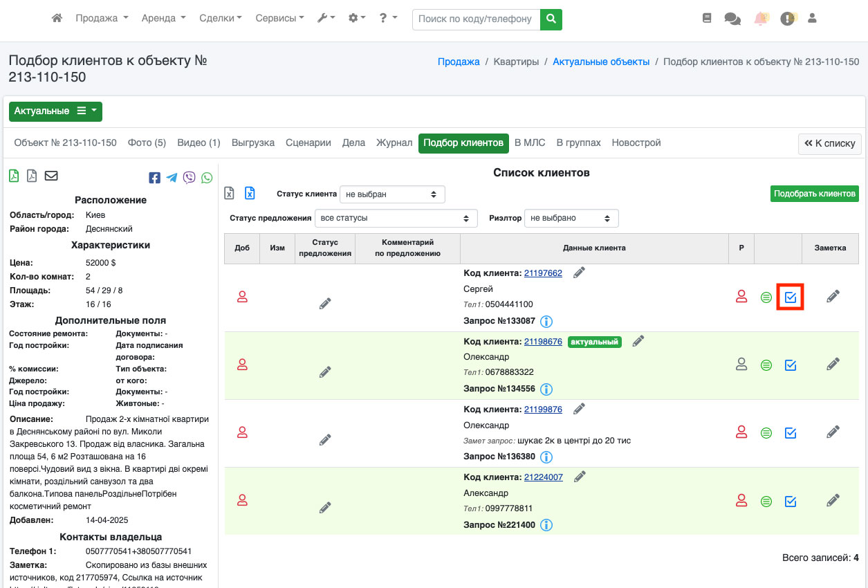This screenshot has width=868, height=588.
Task: Switch to the Журнал tab
Action: 394,143
